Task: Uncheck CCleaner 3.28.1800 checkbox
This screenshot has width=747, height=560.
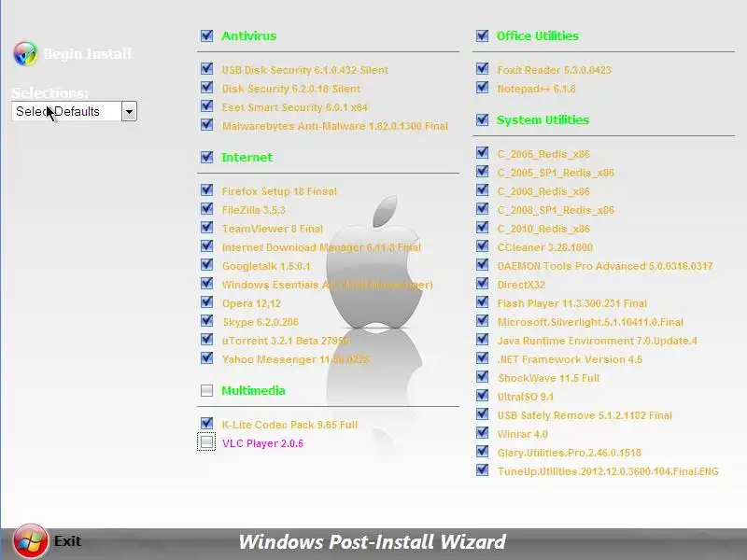Action: pyautogui.click(x=482, y=246)
